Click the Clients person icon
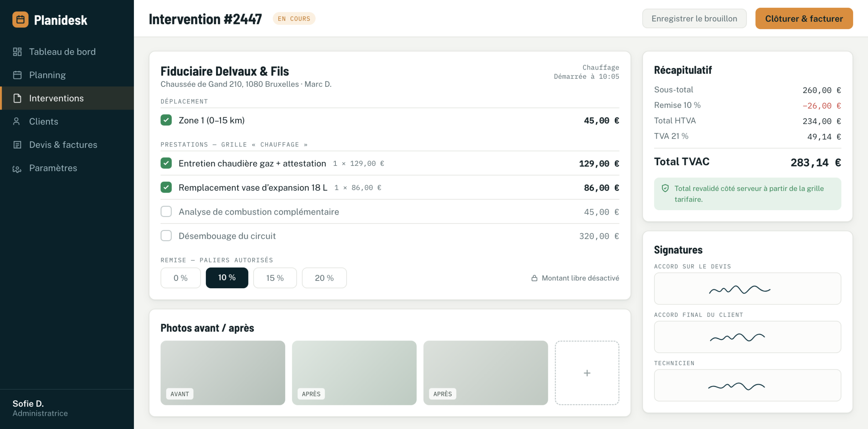This screenshot has height=429, width=868. tap(16, 121)
